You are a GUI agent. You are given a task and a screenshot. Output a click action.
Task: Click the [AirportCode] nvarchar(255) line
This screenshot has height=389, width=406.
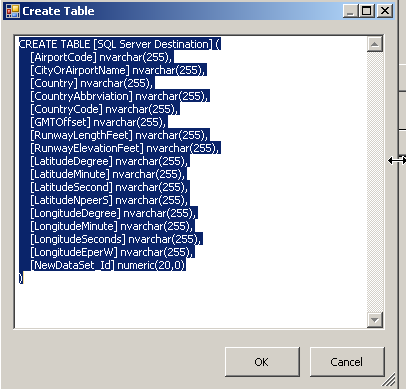[101, 57]
